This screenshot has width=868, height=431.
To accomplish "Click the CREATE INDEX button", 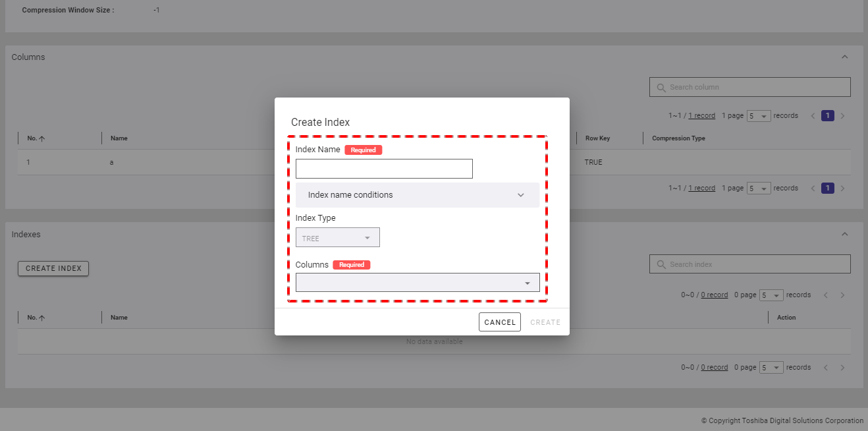I will [x=53, y=268].
